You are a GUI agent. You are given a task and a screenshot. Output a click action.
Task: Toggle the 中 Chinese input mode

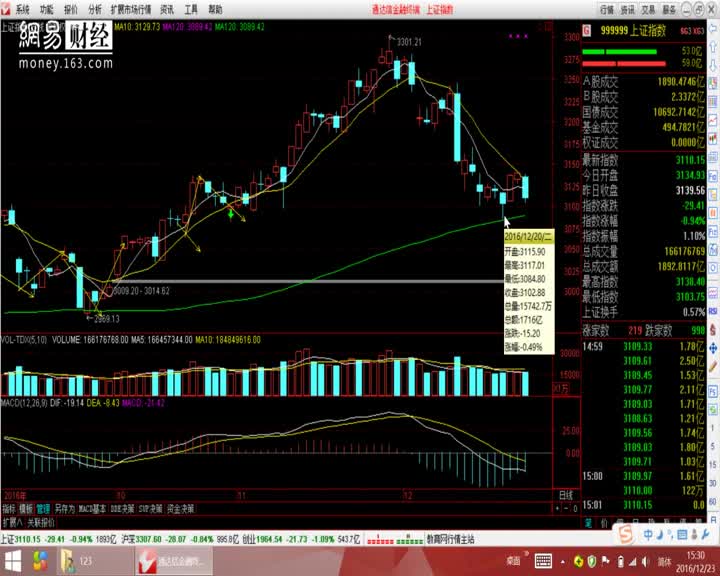pyautogui.click(x=648, y=535)
